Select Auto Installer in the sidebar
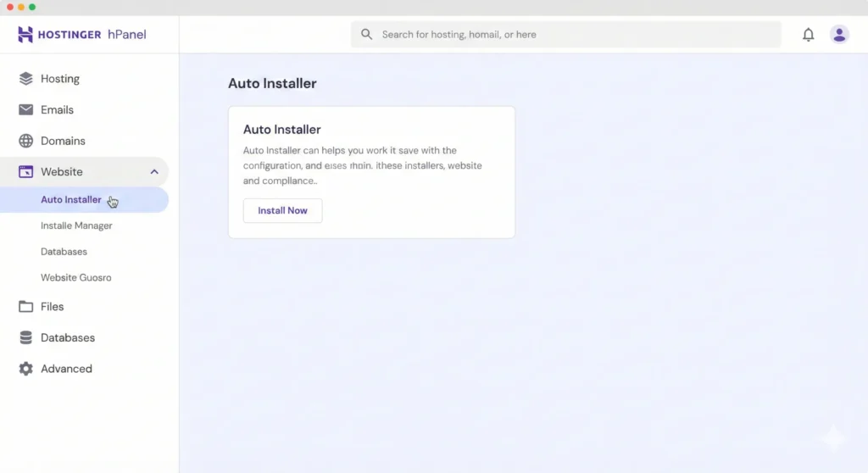Viewport: 868px width, 473px height. click(71, 200)
